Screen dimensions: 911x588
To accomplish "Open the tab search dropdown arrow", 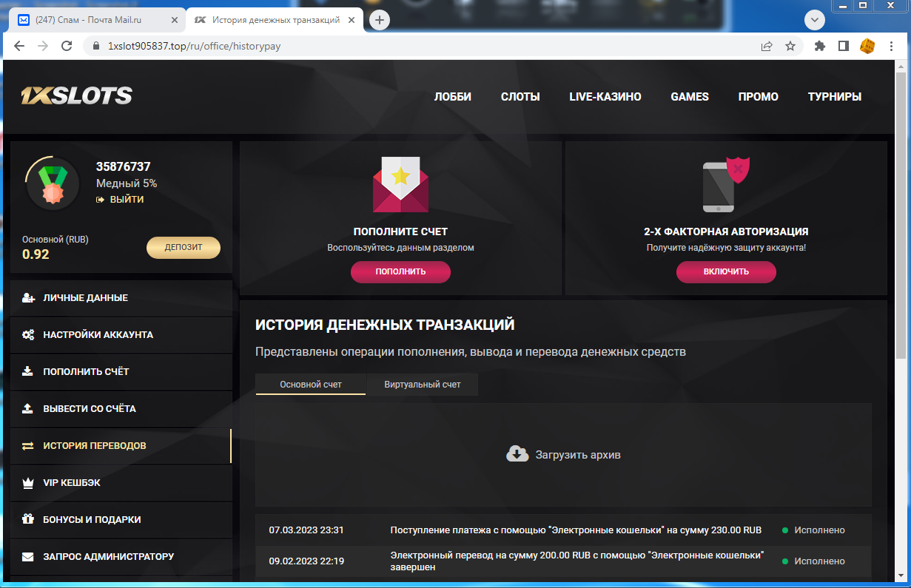I will point(815,20).
